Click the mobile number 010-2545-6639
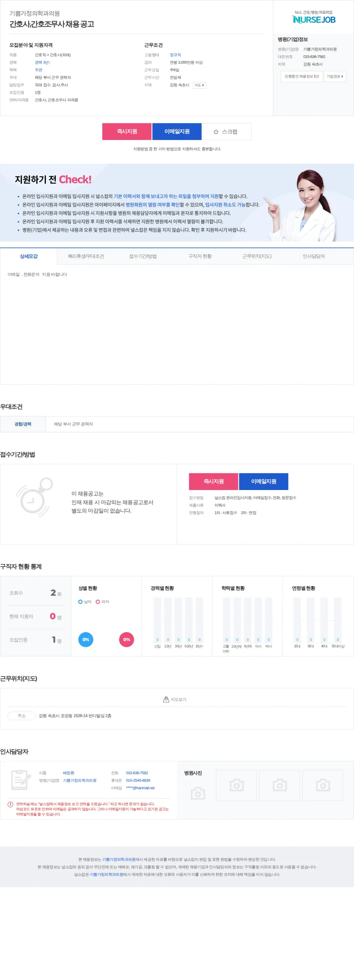354x980 pixels. coord(138,780)
